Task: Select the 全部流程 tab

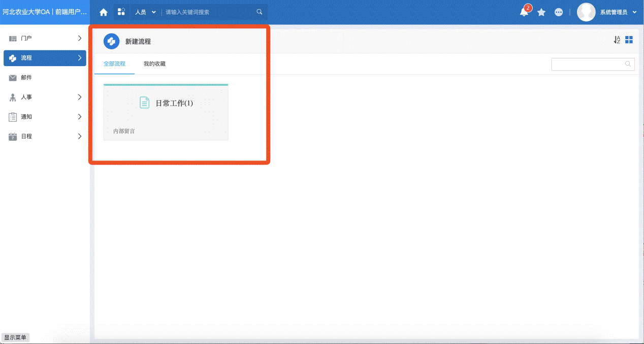Action: click(114, 64)
